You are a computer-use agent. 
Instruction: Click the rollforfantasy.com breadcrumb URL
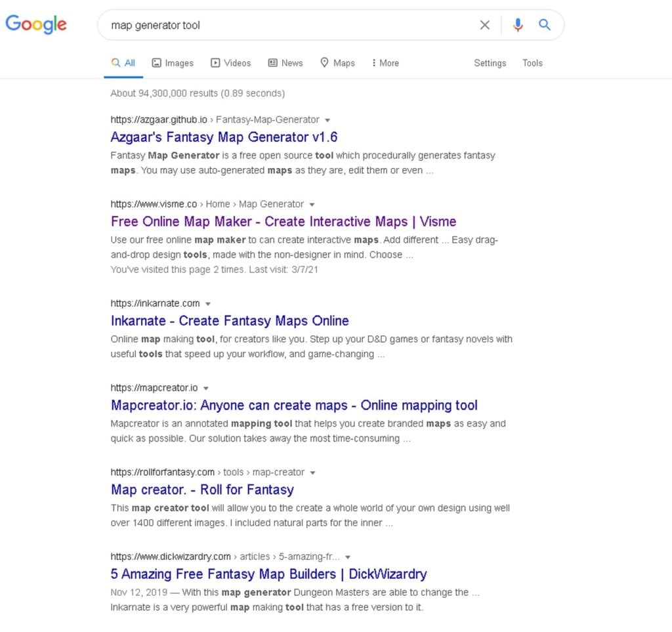[207, 472]
